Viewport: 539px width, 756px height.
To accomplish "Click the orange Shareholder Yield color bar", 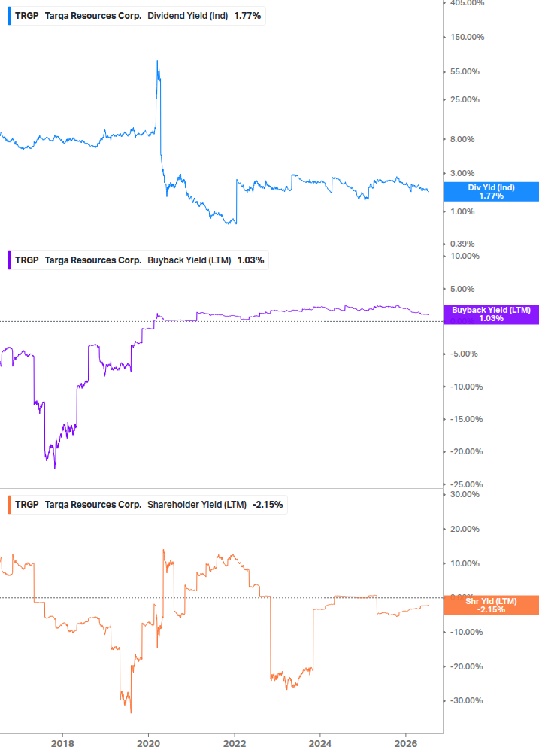I will [x=9, y=505].
